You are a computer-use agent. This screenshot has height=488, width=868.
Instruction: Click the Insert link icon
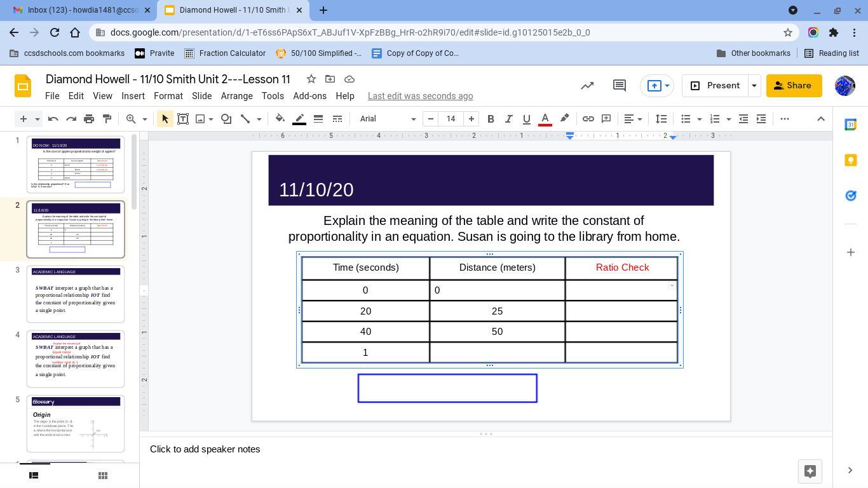click(588, 119)
